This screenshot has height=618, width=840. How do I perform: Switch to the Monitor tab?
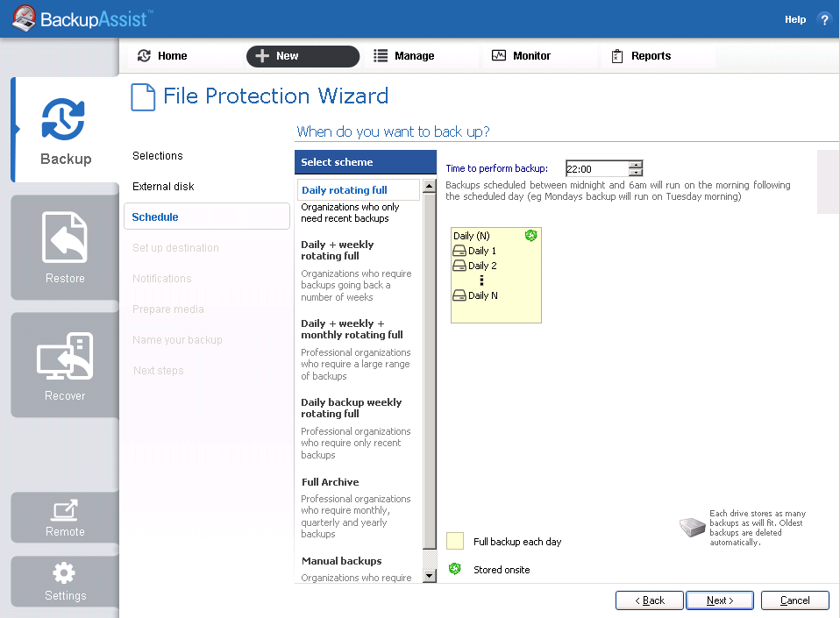[539, 56]
